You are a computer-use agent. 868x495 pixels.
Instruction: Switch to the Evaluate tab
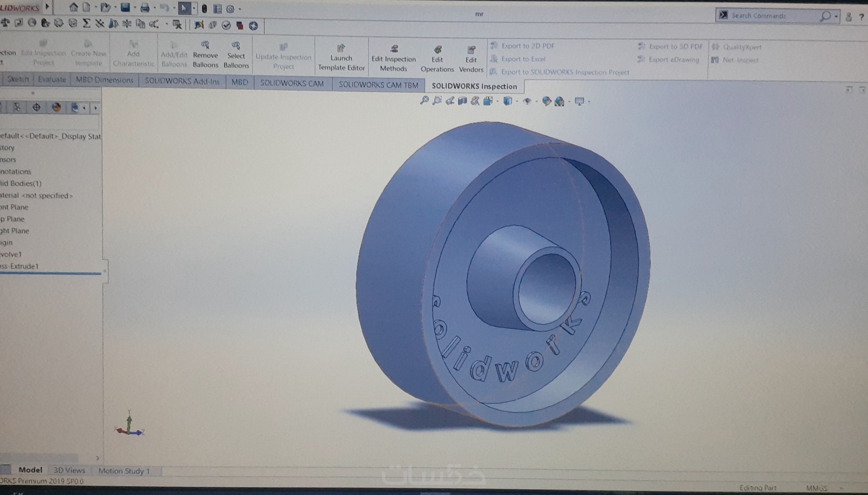(x=52, y=79)
